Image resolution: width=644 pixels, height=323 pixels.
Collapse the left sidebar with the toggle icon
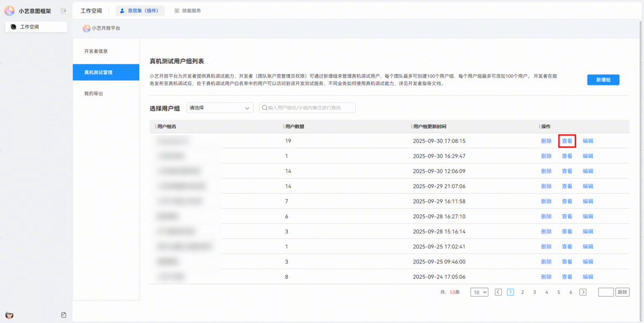tap(63, 11)
